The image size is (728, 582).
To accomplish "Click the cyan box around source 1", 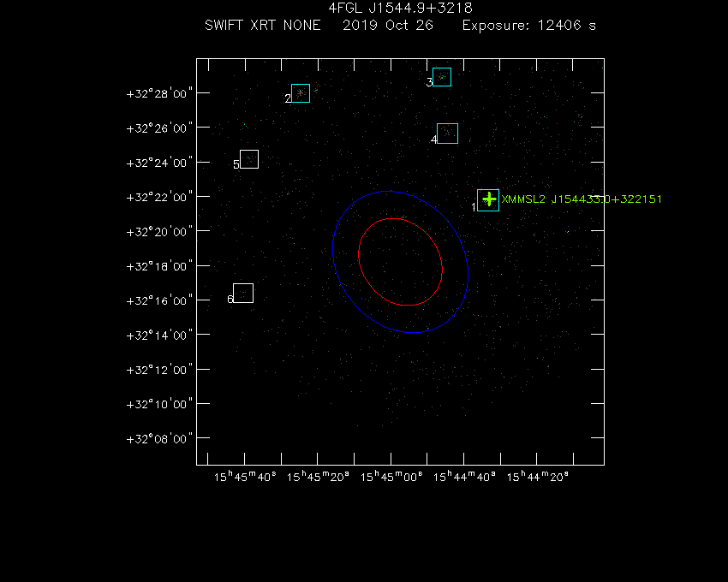I will (488, 200).
